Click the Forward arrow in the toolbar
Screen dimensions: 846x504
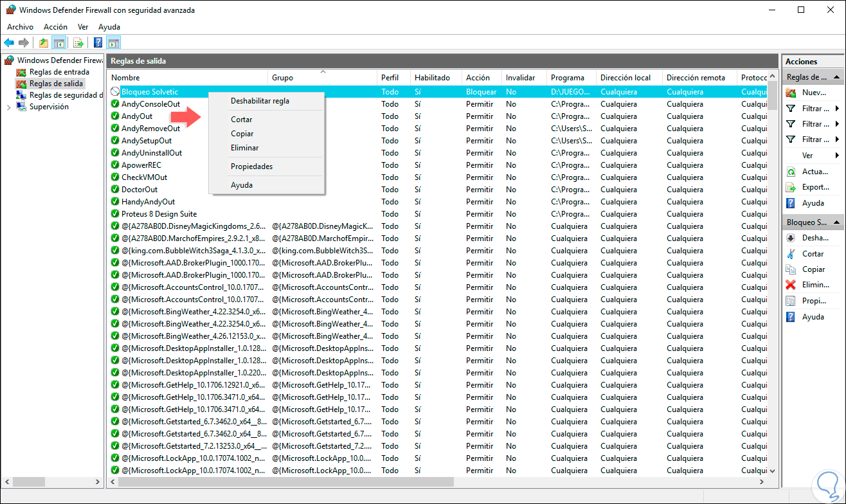(24, 43)
